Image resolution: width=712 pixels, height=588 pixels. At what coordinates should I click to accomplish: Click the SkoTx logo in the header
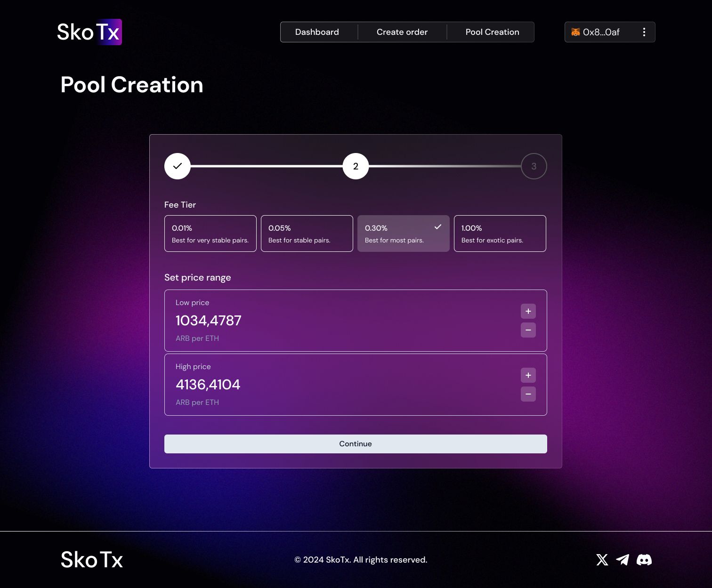[89, 32]
